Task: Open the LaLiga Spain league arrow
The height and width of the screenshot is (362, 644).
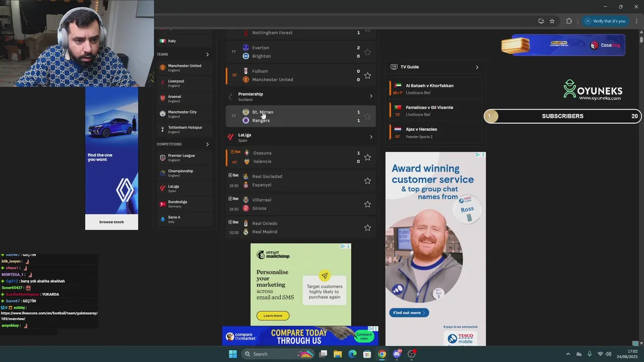Action: [x=371, y=137]
